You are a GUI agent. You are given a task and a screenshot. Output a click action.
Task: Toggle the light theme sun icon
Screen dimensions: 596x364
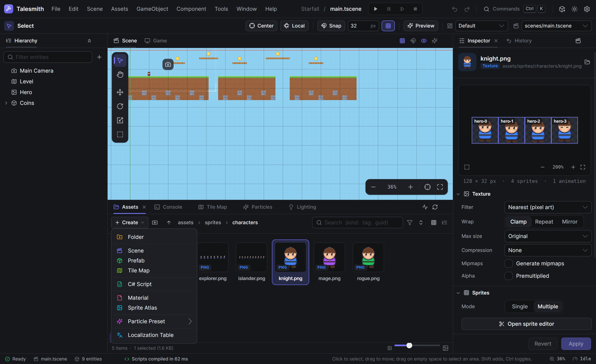pos(574,9)
